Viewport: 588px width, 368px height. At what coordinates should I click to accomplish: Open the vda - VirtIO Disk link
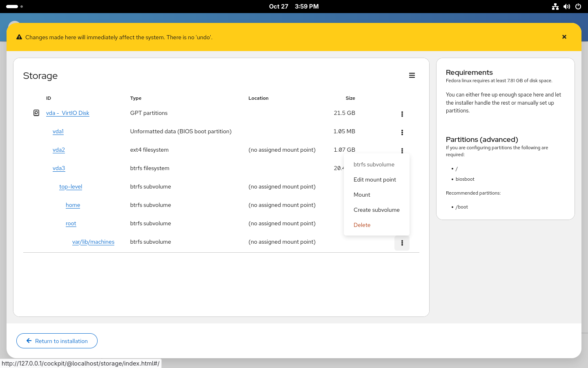coord(68,113)
